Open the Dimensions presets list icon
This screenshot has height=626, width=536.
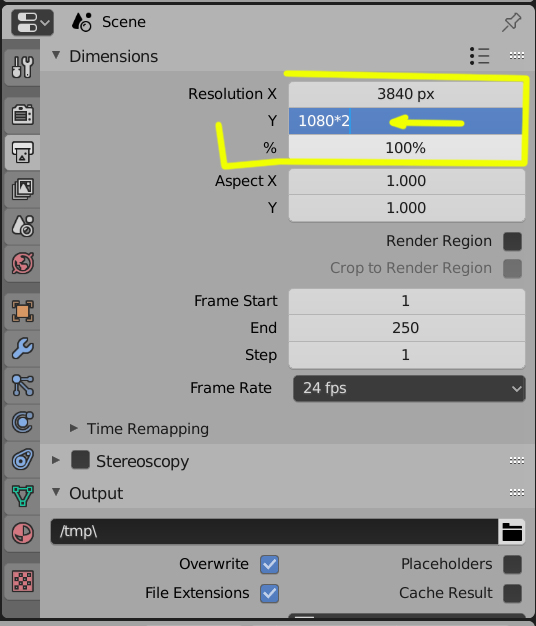479,56
